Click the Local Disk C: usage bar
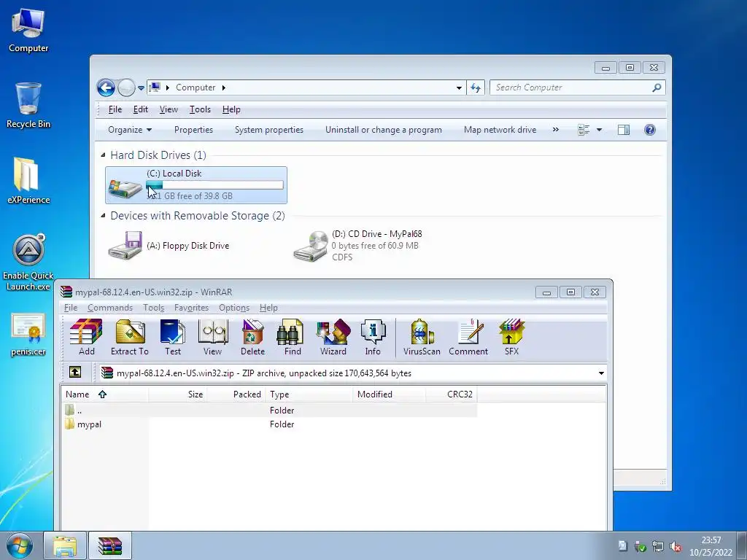The height and width of the screenshot is (560, 747). [x=214, y=184]
